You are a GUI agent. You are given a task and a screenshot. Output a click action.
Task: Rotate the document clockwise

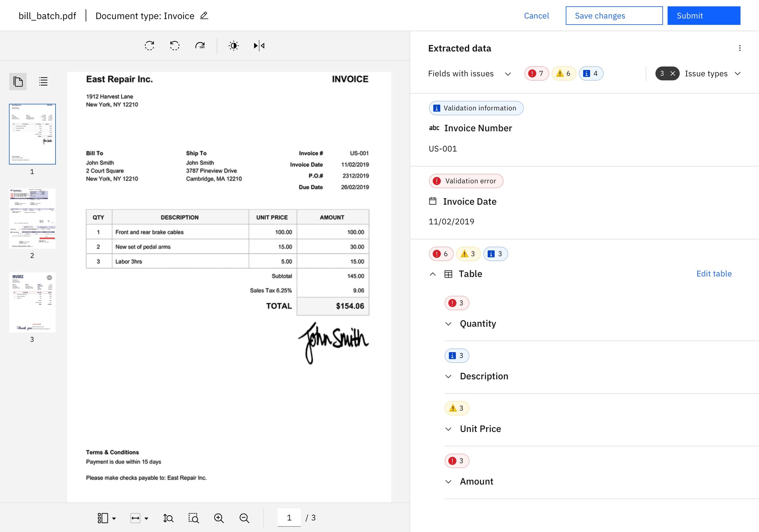point(149,45)
